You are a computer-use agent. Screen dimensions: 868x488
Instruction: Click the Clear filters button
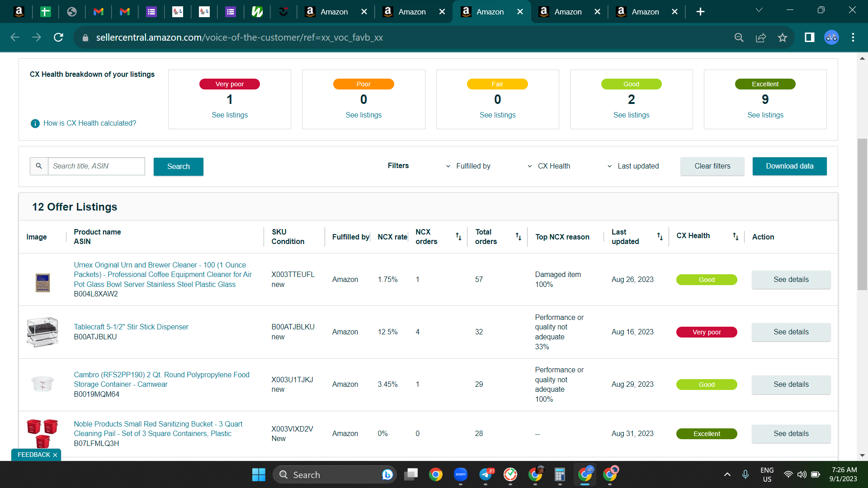[x=712, y=166]
